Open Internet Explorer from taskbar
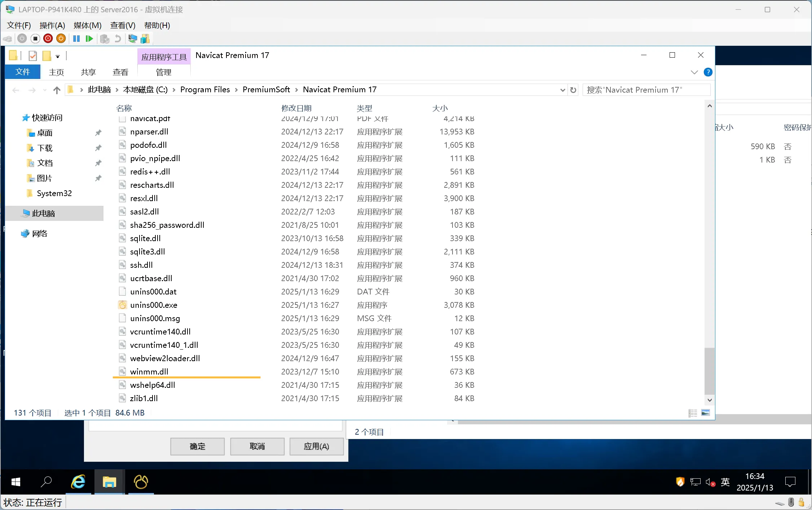This screenshot has width=812, height=510. tap(78, 482)
